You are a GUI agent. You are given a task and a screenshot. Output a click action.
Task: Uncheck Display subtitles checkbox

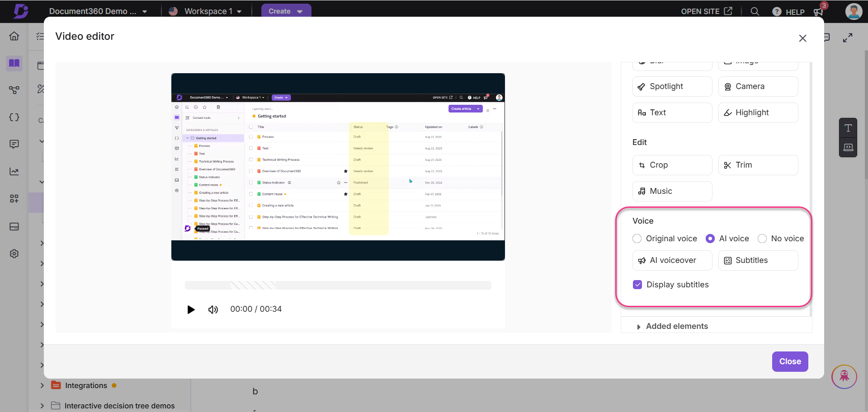pyautogui.click(x=637, y=285)
